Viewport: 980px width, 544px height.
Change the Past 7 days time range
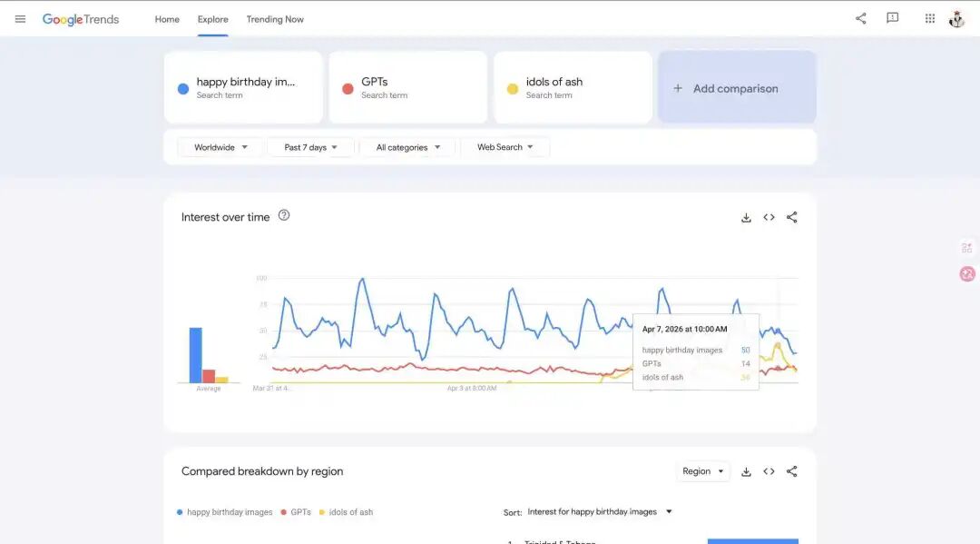[x=310, y=147]
